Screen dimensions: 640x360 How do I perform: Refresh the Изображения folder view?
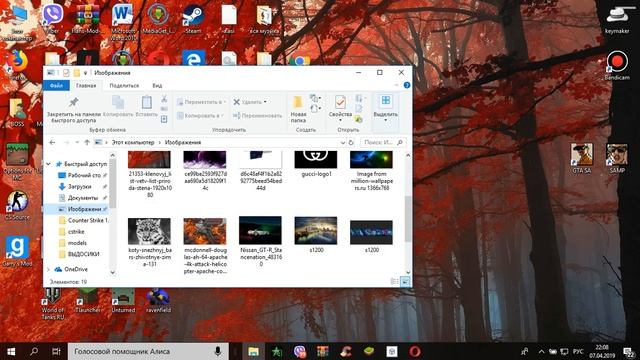[351, 142]
